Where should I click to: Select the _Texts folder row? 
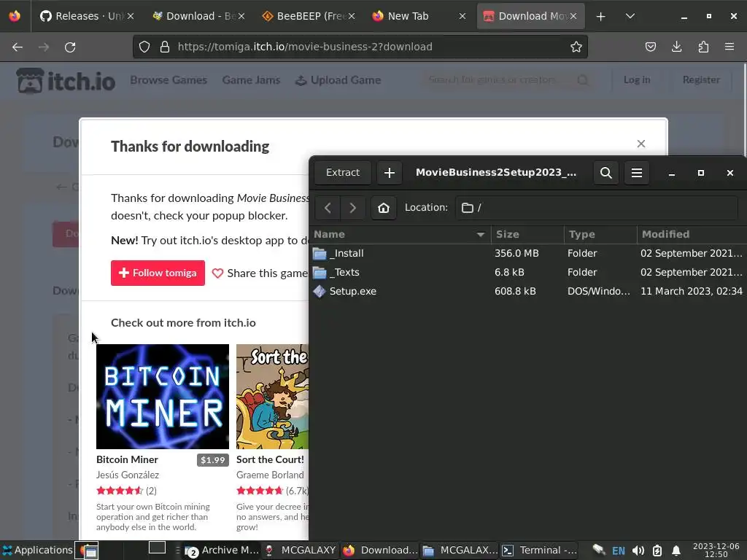tap(528, 273)
